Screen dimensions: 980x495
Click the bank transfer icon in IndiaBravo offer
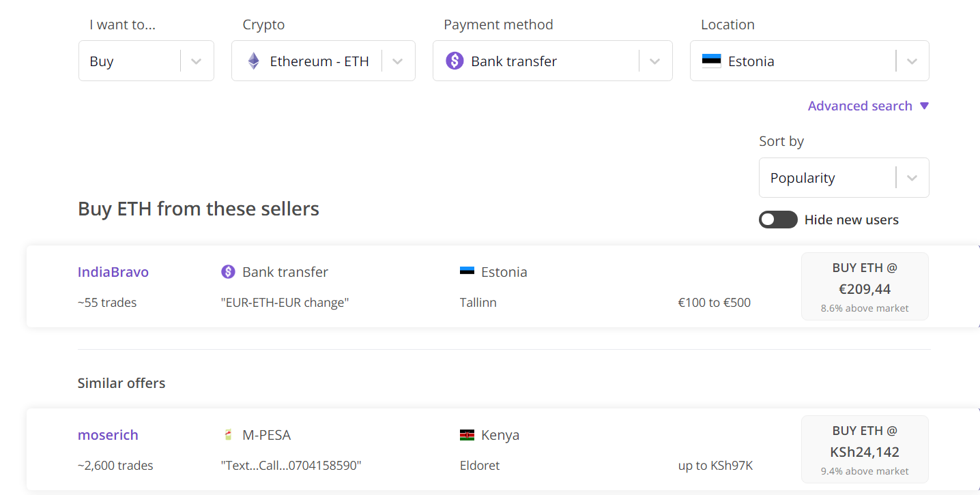click(228, 272)
